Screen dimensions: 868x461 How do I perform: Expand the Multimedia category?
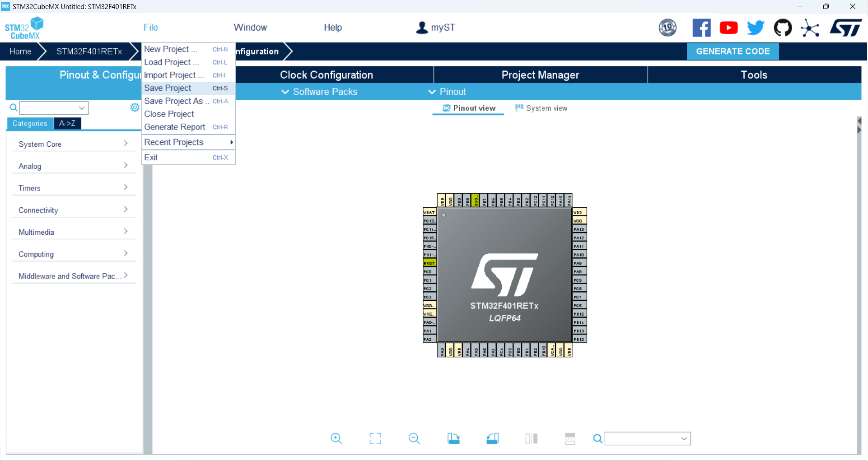[74, 232]
